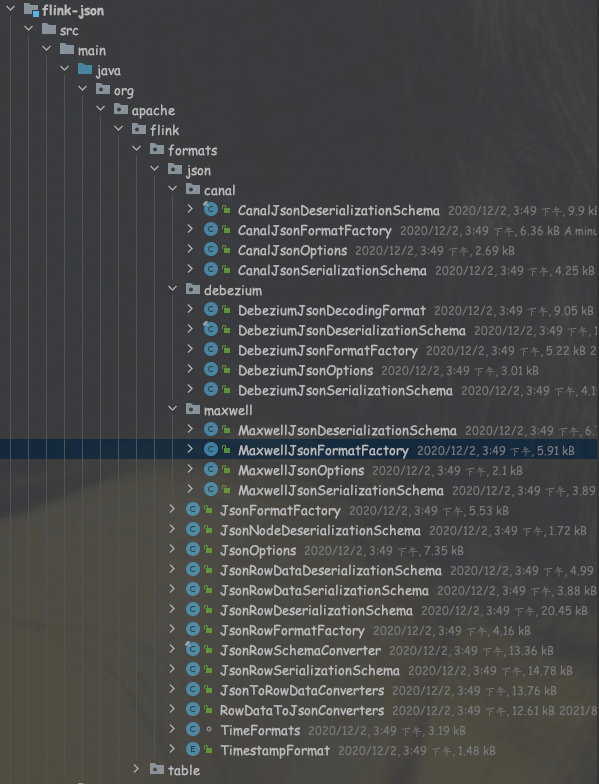The width and height of the screenshot is (599, 784).
Task: Click class icon of CanalJsonFormatFactory
Action: tap(210, 230)
